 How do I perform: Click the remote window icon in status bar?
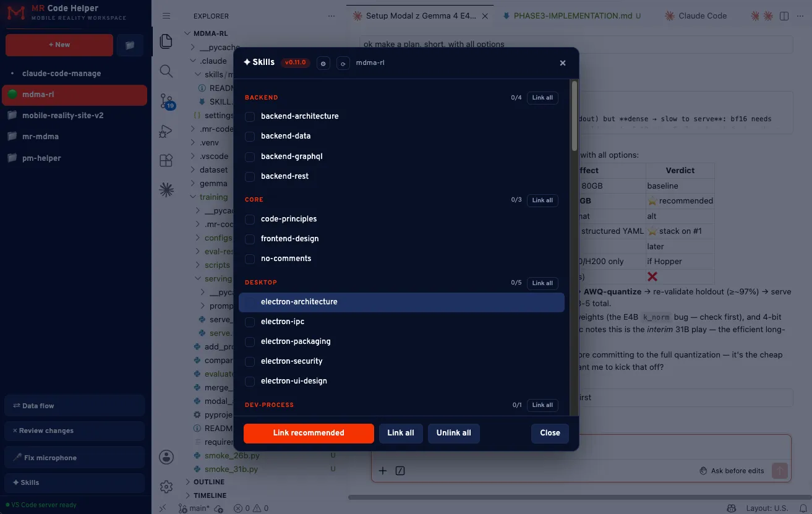pos(163,508)
